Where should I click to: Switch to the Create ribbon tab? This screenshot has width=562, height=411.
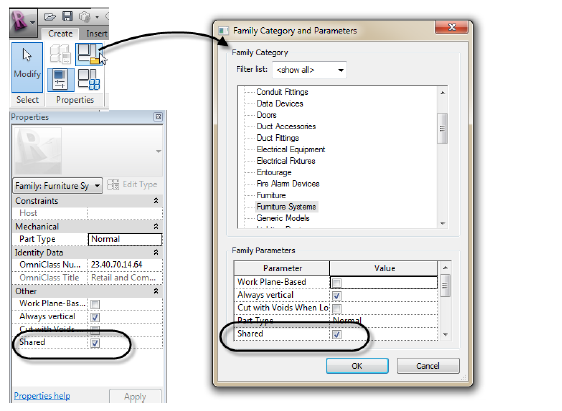(x=60, y=33)
